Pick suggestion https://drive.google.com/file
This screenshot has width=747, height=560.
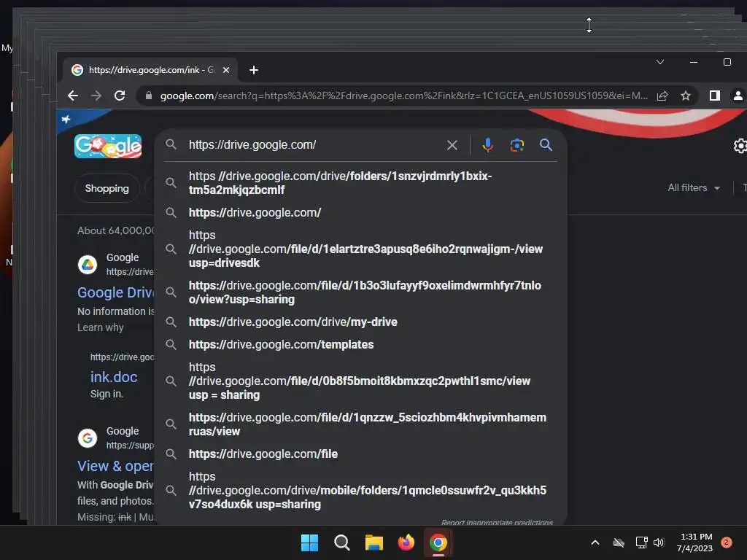[360, 454]
